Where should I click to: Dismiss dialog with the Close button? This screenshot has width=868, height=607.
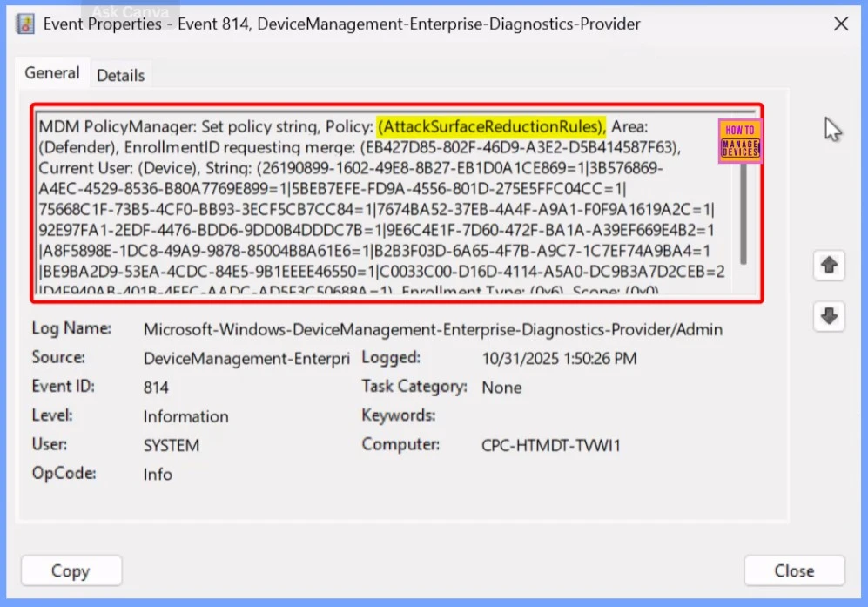(x=795, y=570)
